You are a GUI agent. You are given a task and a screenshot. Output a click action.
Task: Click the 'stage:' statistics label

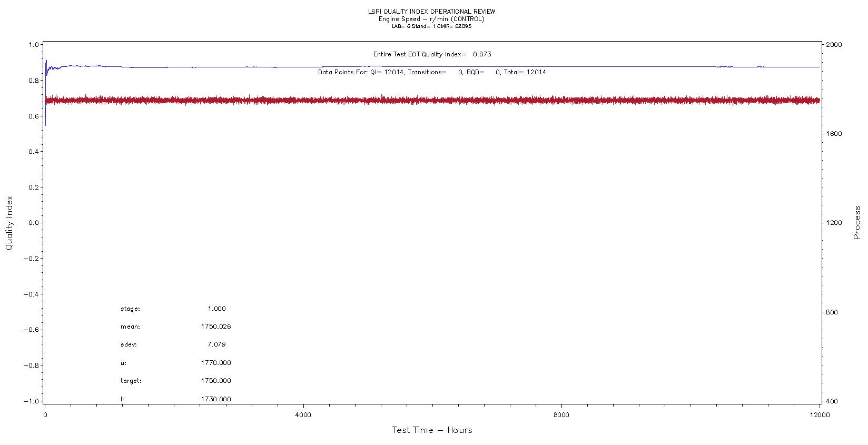pyautogui.click(x=130, y=309)
